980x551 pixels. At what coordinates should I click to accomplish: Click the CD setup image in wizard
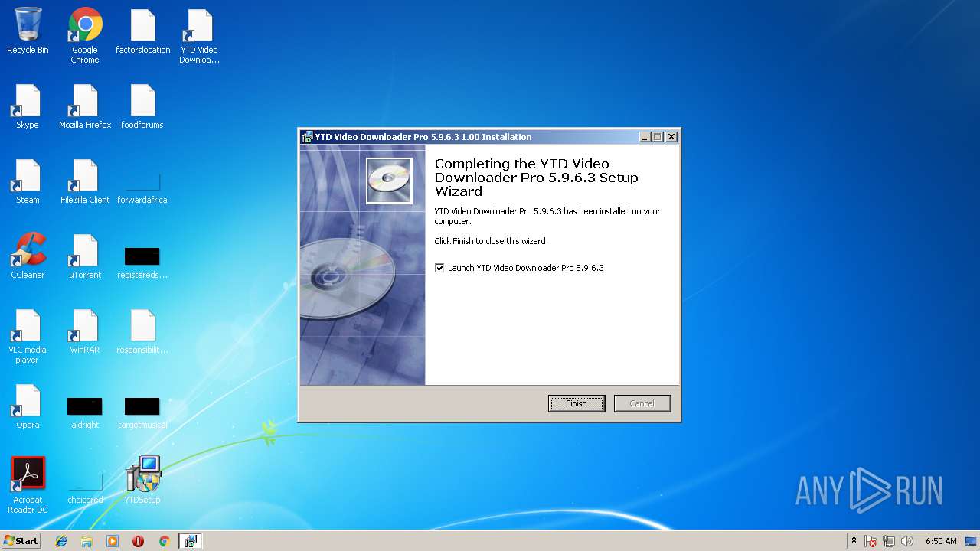coord(389,181)
